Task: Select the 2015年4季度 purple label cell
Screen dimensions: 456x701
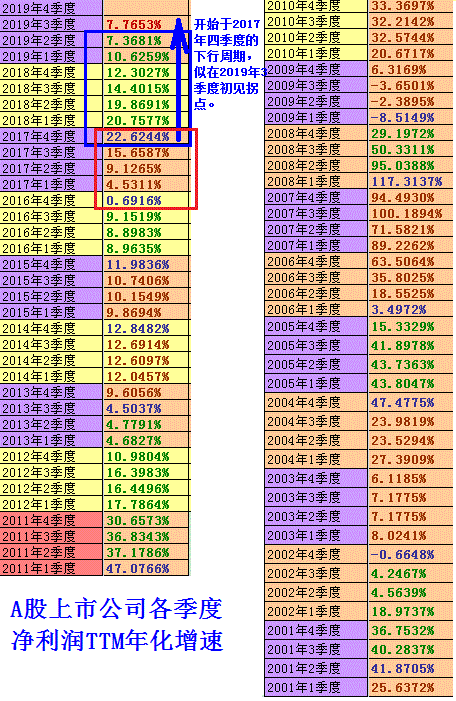Action: point(51,264)
